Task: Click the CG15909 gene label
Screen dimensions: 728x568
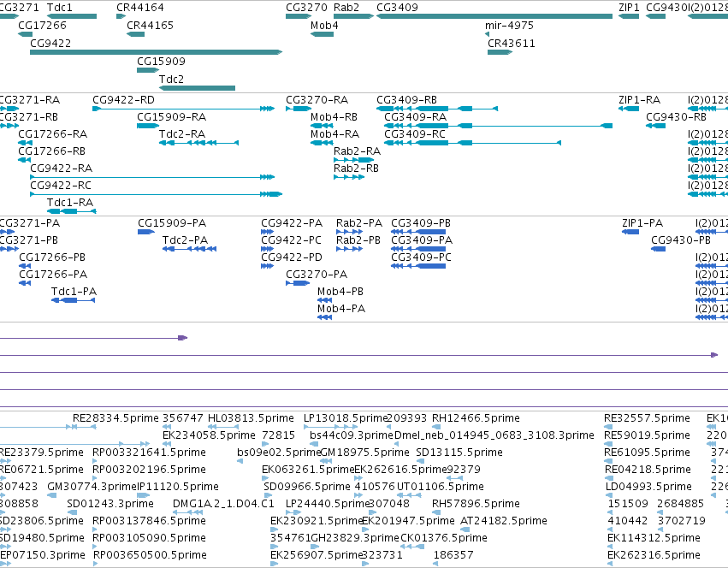Action: click(x=161, y=62)
